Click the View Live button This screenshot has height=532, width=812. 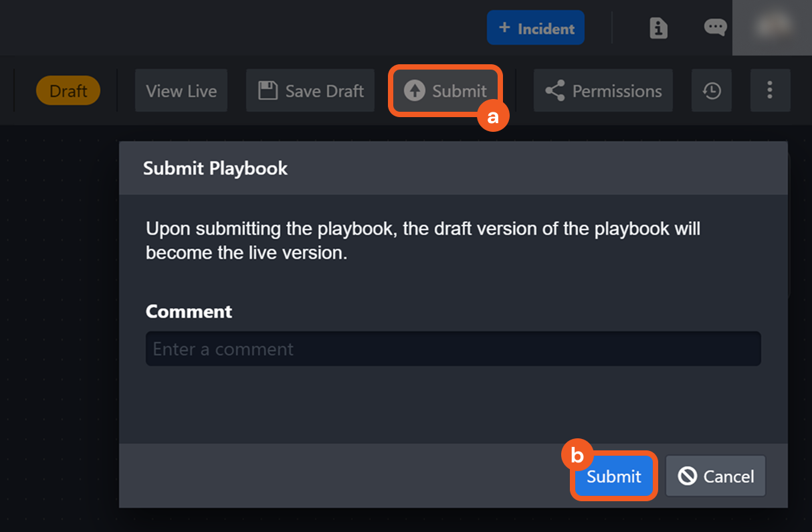tap(181, 91)
